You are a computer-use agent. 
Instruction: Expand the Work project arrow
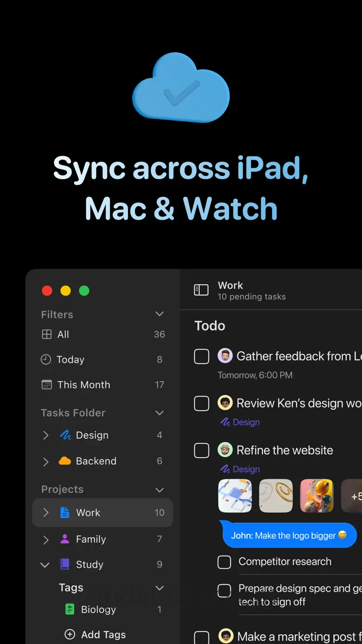[45, 513]
